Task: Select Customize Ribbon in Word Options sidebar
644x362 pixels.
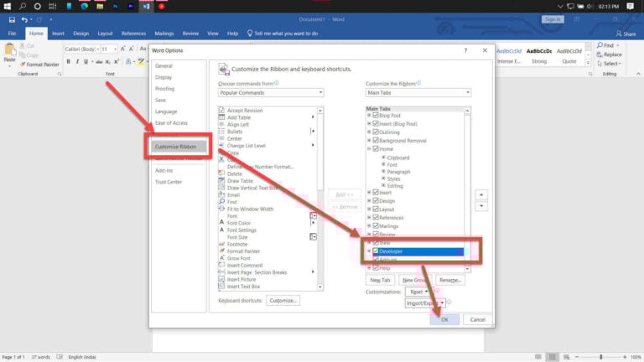Action: (x=179, y=147)
